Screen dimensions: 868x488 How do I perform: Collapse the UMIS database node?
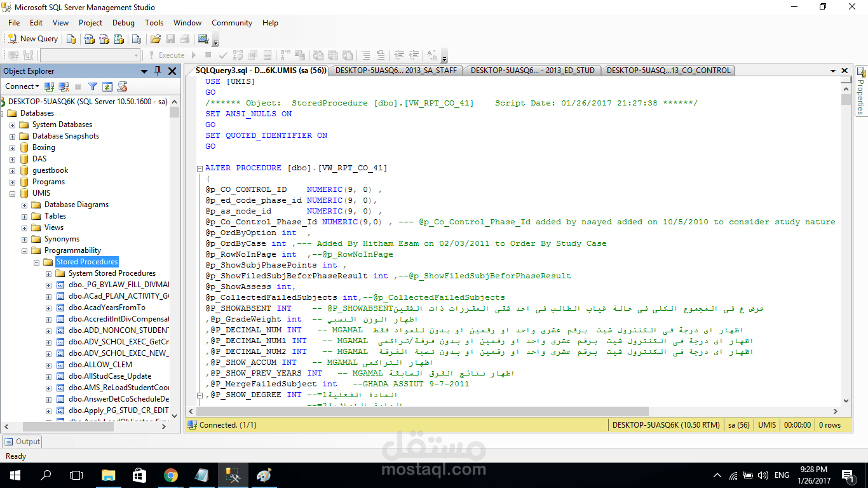pos(12,194)
